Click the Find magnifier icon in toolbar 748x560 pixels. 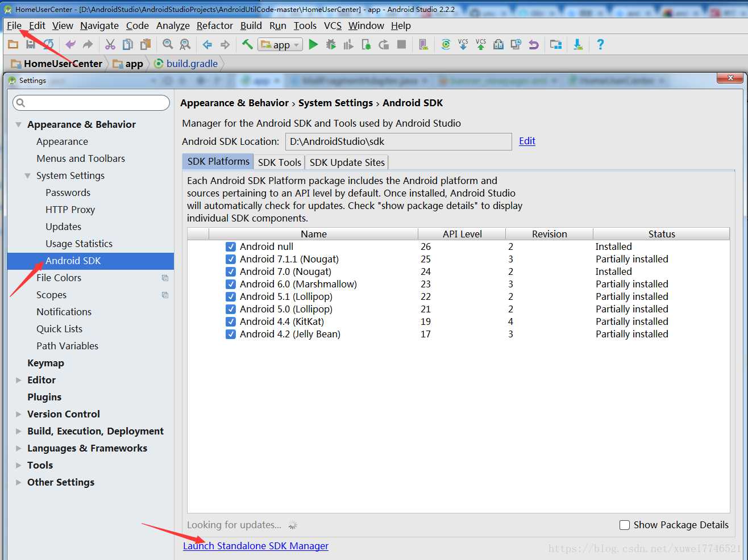pyautogui.click(x=168, y=44)
